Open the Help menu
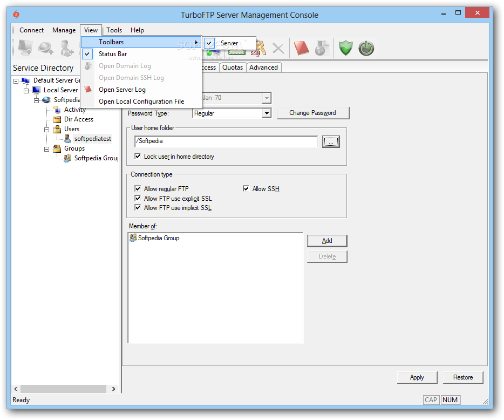504x420 pixels. [137, 30]
